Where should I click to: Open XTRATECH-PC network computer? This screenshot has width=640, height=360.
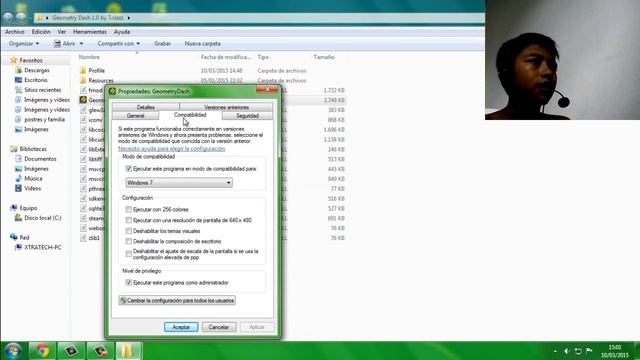42,247
